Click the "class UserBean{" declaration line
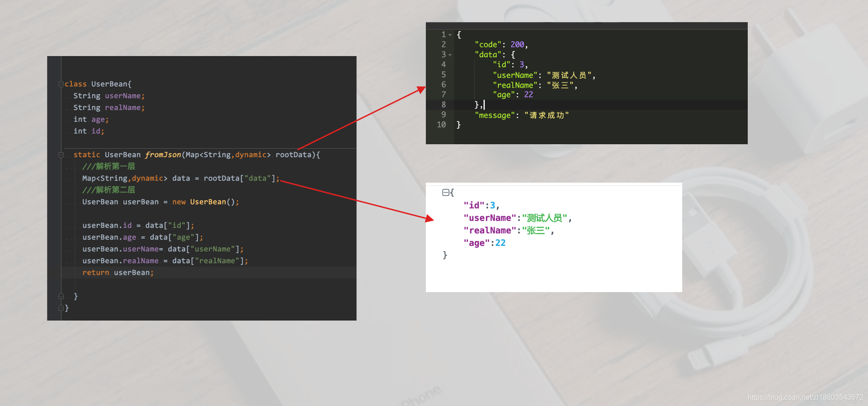Image resolution: width=868 pixels, height=406 pixels. [98, 84]
